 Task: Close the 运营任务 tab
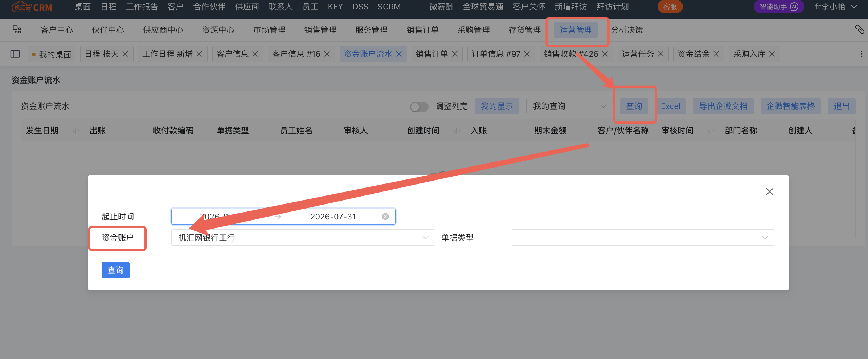tap(660, 54)
